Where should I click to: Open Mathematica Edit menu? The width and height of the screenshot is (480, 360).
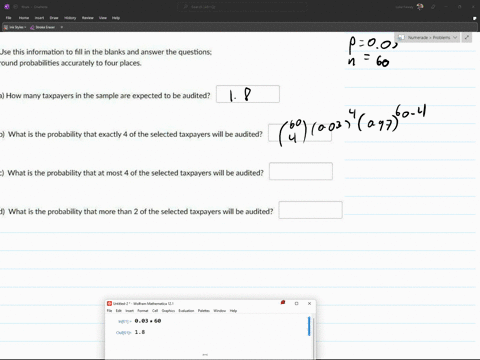click(119, 311)
